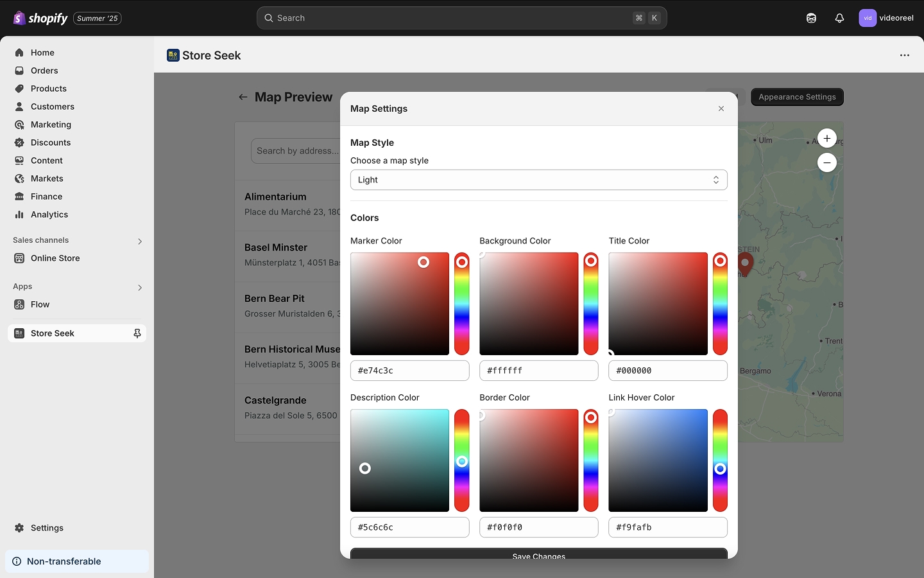
Task: Open the Orders section in the sidebar
Action: [44, 71]
